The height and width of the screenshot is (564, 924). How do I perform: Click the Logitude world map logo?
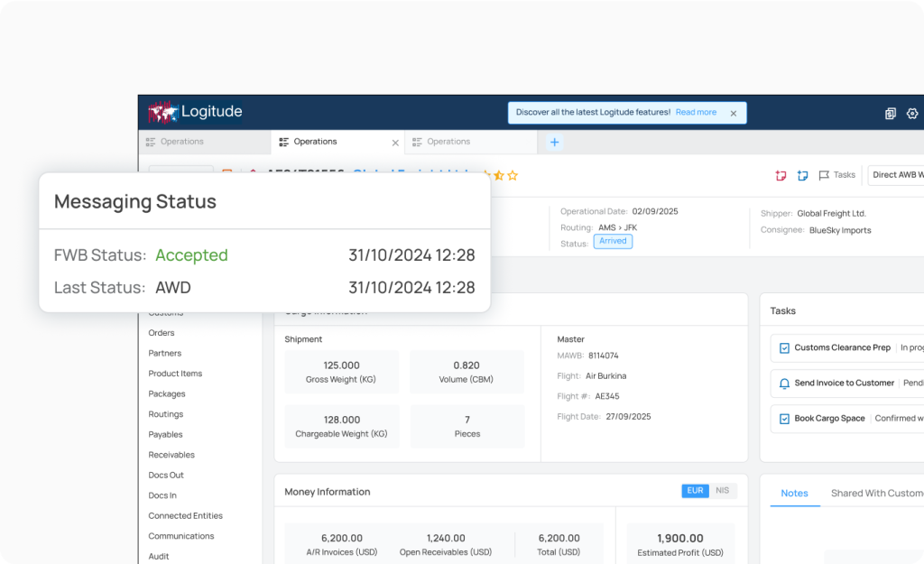[x=163, y=112]
